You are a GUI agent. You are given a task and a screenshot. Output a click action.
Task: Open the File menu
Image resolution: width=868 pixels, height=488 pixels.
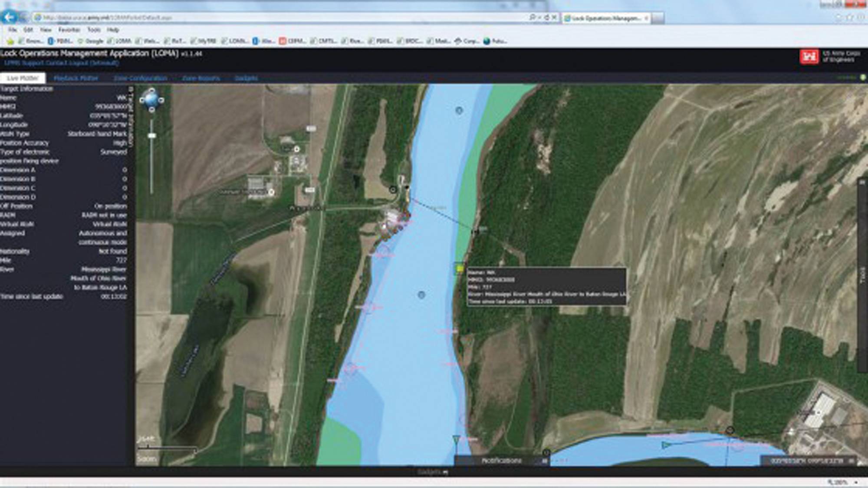(13, 30)
